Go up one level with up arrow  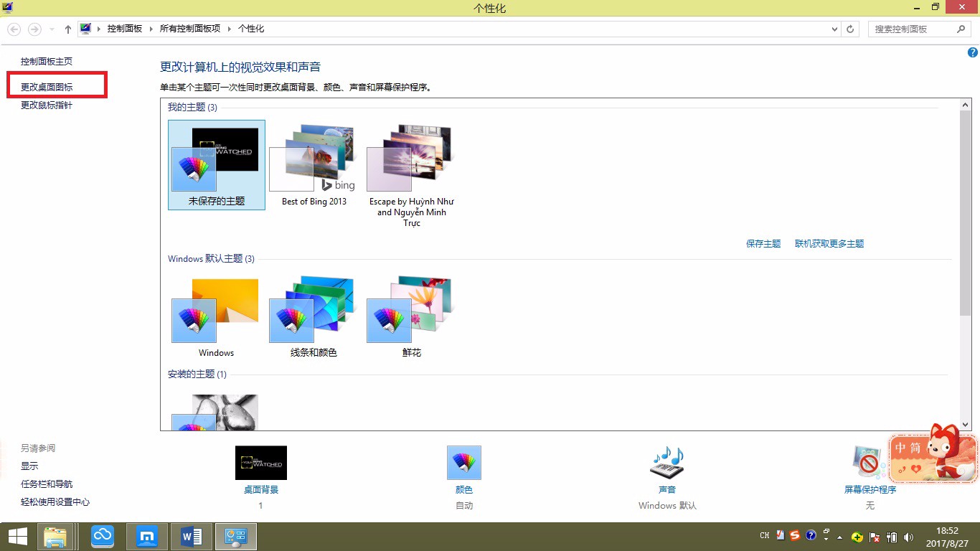[x=68, y=29]
